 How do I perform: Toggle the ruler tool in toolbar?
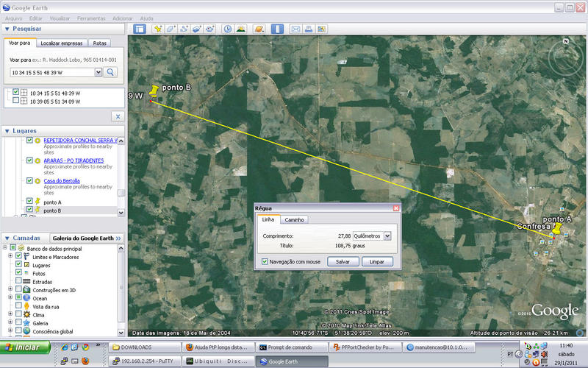pyautogui.click(x=277, y=29)
